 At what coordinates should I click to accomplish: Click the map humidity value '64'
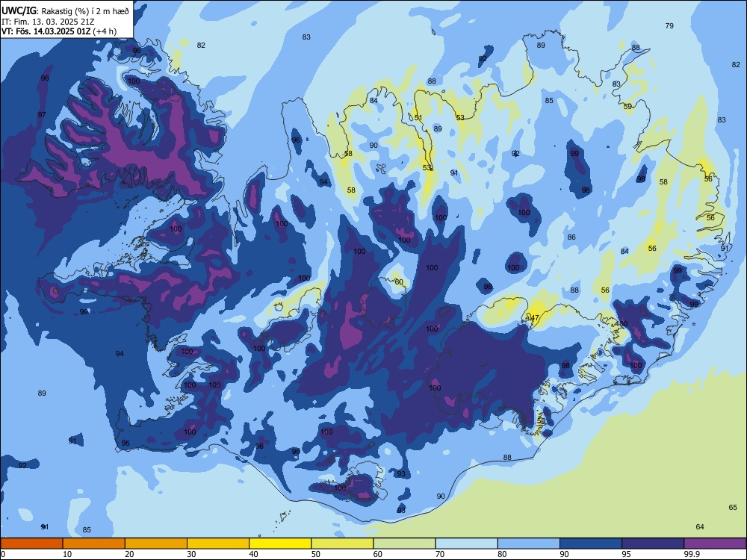coord(700,526)
